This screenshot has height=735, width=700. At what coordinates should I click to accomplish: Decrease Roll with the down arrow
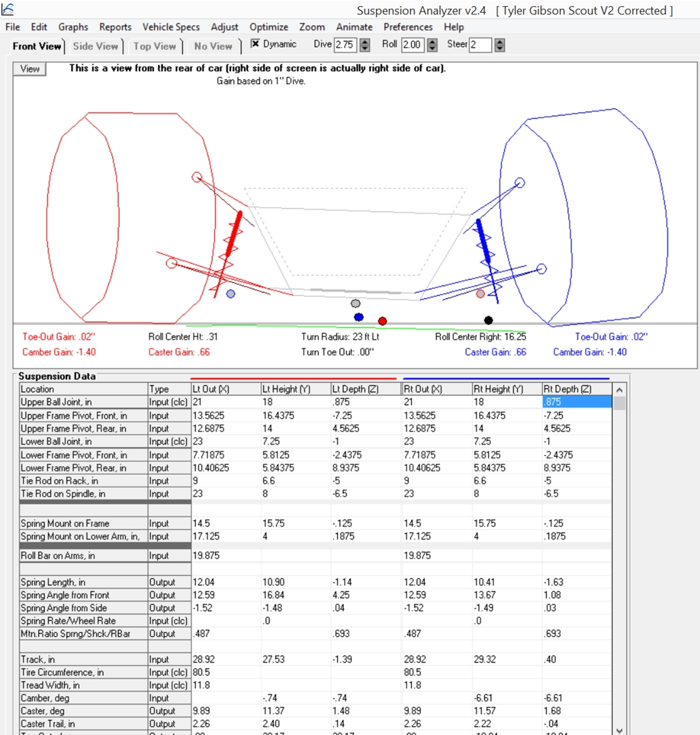(x=432, y=48)
